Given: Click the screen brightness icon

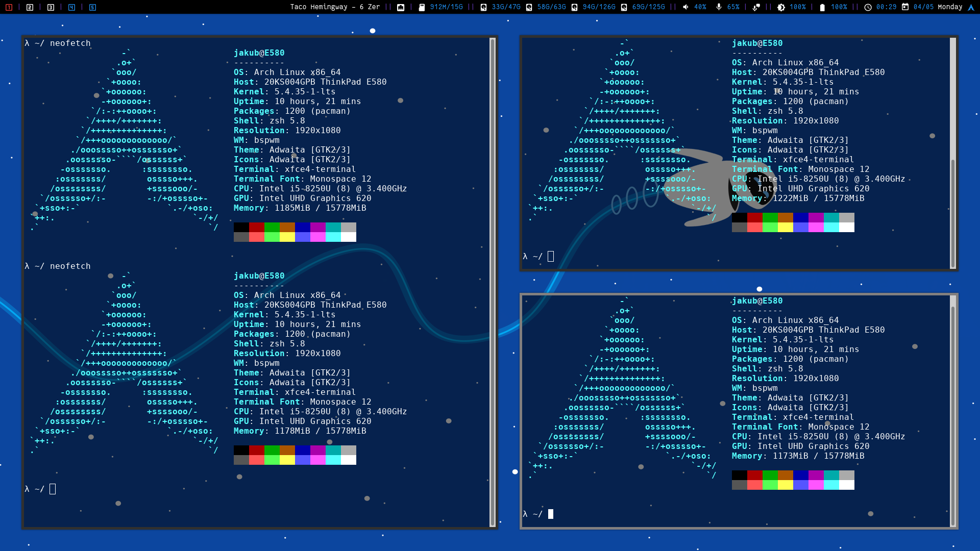Looking at the screenshot, I should [x=781, y=7].
